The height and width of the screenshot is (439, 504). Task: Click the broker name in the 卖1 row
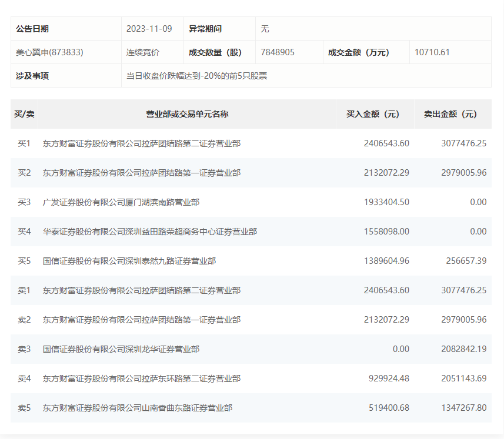[142, 290]
